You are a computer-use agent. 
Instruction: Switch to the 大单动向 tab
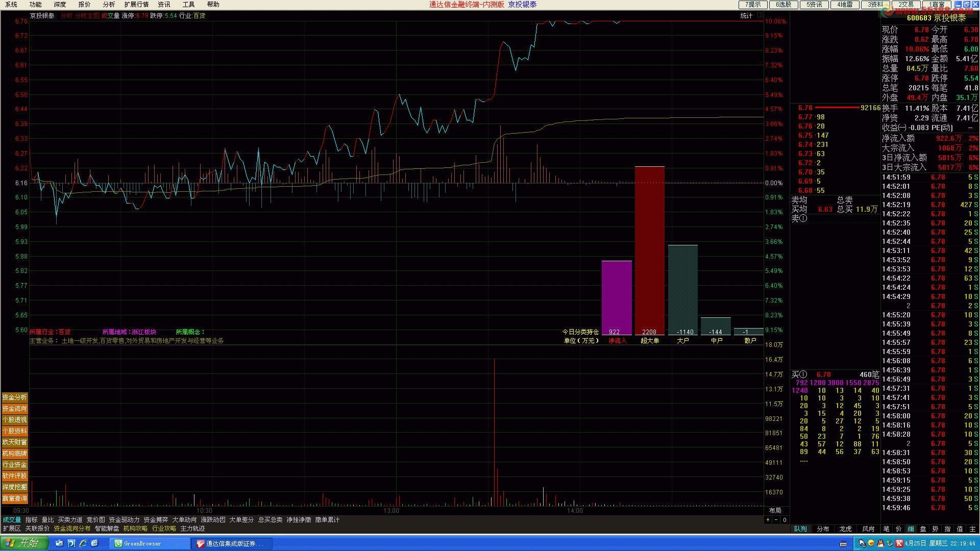185,520
